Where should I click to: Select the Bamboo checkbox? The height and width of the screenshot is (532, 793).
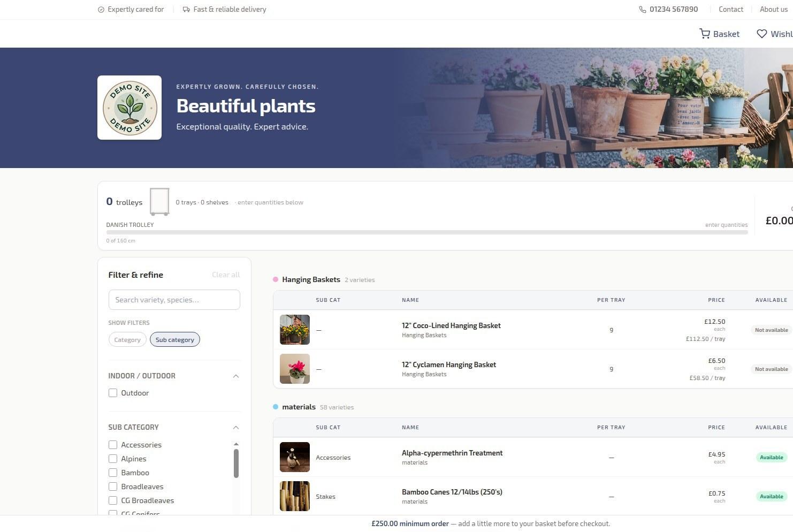pyautogui.click(x=113, y=473)
